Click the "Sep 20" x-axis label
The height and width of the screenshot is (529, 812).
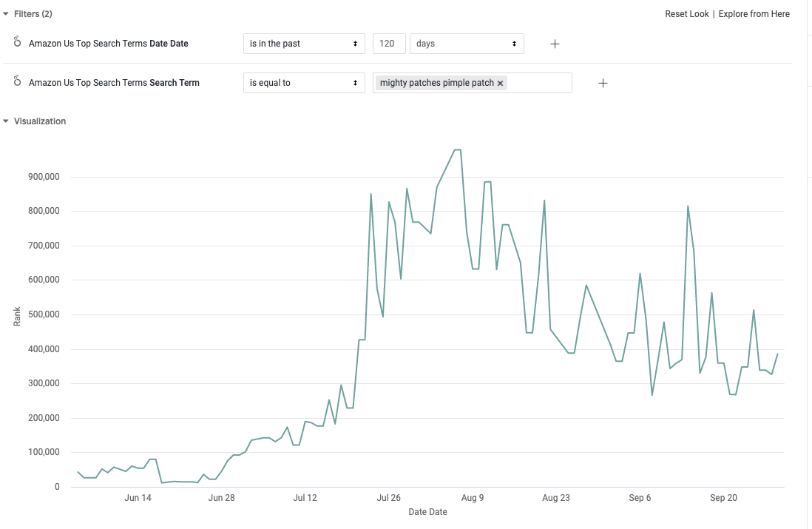(723, 498)
